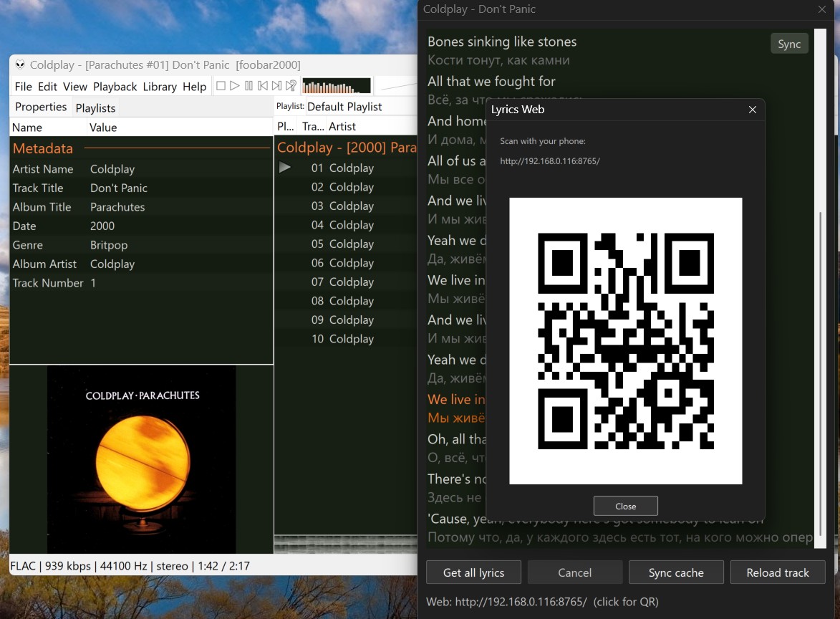This screenshot has height=619, width=840.
Task: Select the Date 2000 row
Action: (141, 226)
